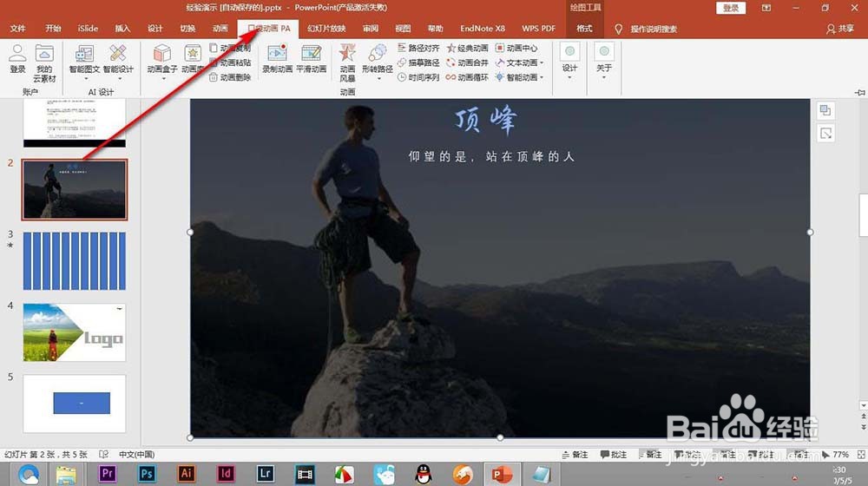Open 经典动画 classic animations
Viewport: 868px width, 486px height.
468,48
